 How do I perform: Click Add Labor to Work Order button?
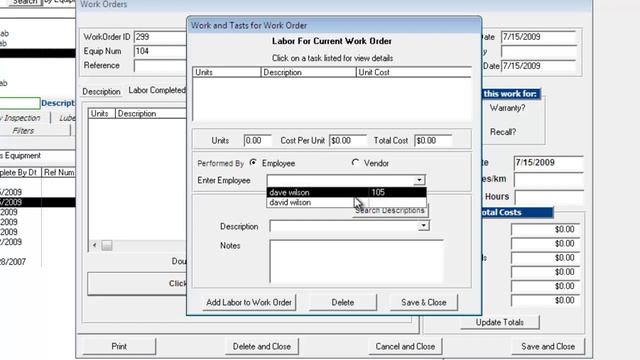[x=249, y=302]
